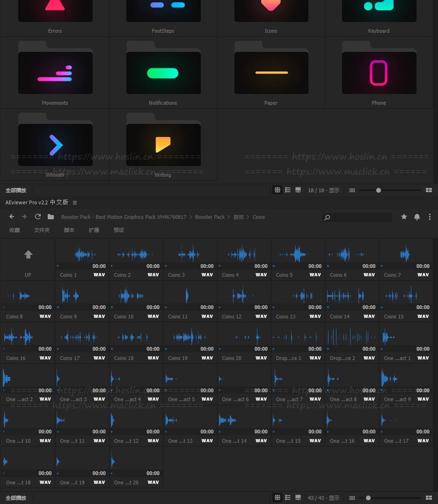Refresh the current Coins folder view
The height and width of the screenshot is (504, 438).
pos(38,217)
